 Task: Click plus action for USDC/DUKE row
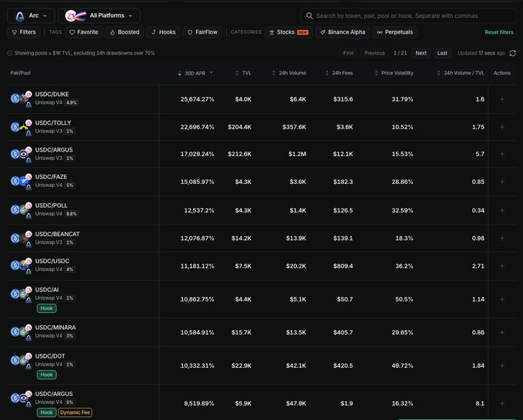502,99
